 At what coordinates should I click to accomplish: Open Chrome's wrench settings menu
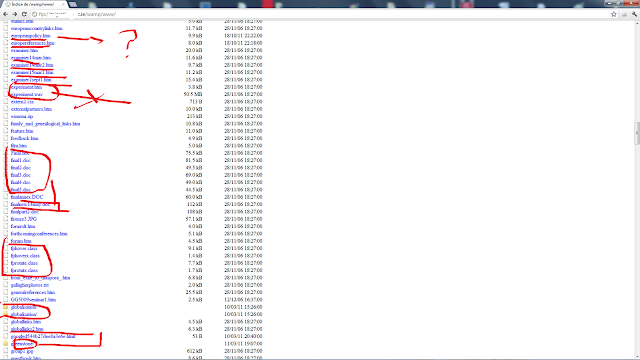click(634, 14)
